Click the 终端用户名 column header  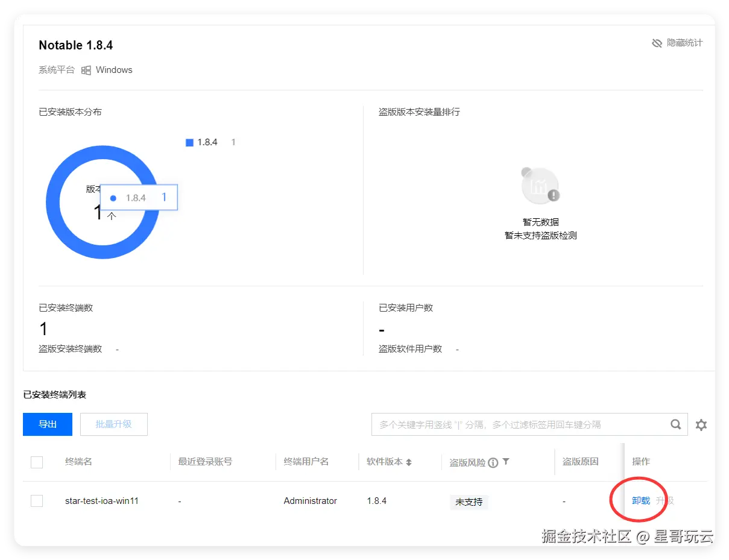306,462
